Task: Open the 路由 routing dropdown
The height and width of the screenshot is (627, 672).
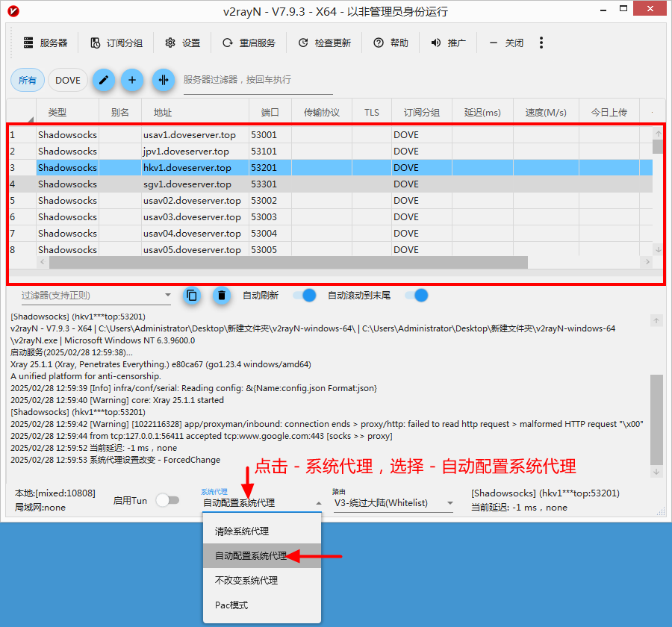Action: click(393, 502)
